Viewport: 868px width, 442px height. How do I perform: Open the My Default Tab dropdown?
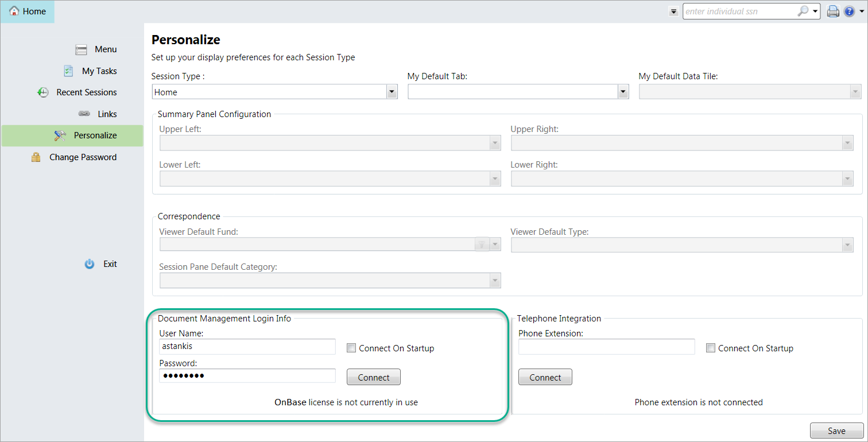[623, 92]
